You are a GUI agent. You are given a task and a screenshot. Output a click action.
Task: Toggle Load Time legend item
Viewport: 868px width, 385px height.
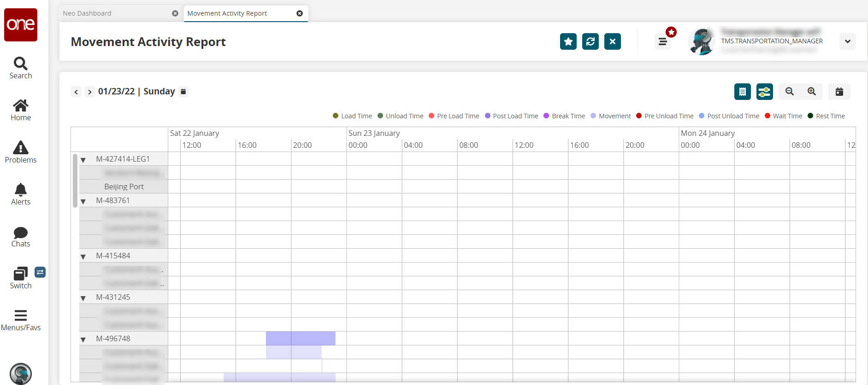352,116
